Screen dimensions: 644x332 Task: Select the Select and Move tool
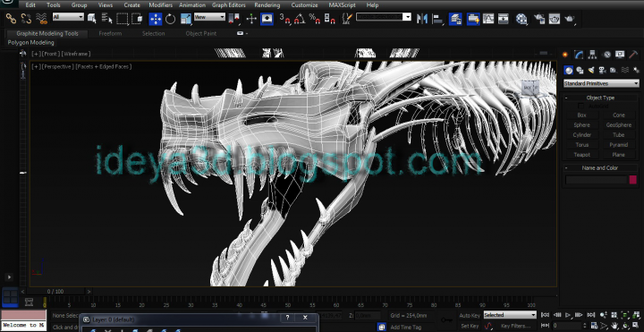[156, 19]
